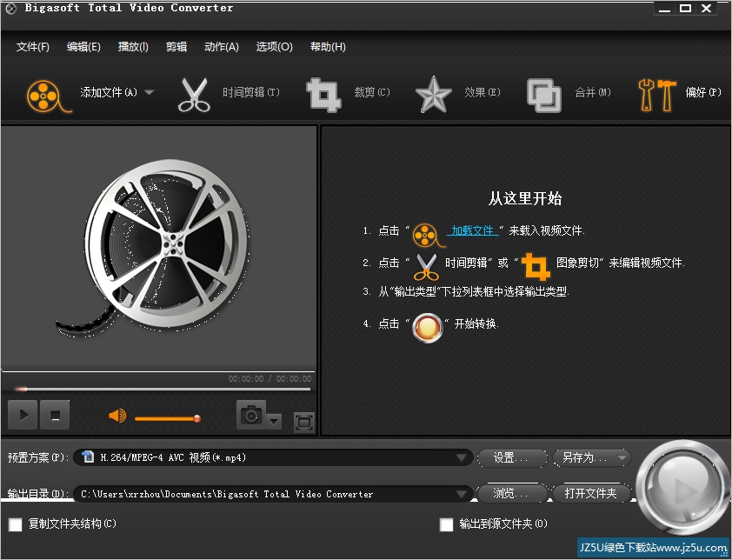Image resolution: width=732 pixels, height=560 pixels.
Task: Take a snapshot with the camera icon
Action: click(x=251, y=414)
